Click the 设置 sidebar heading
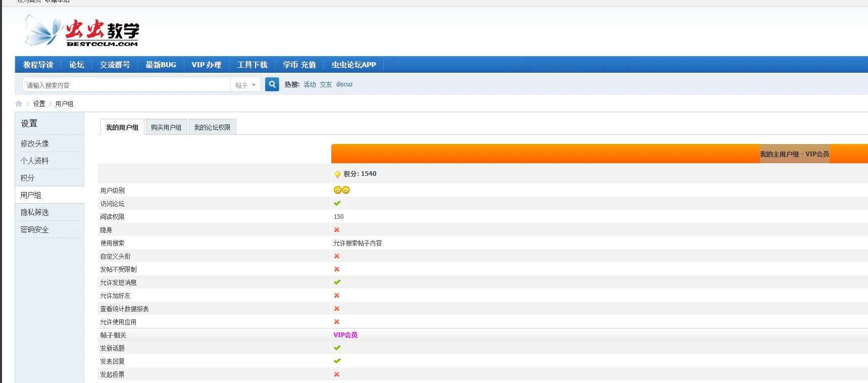Viewport: 868px width, 383px height. [x=29, y=123]
